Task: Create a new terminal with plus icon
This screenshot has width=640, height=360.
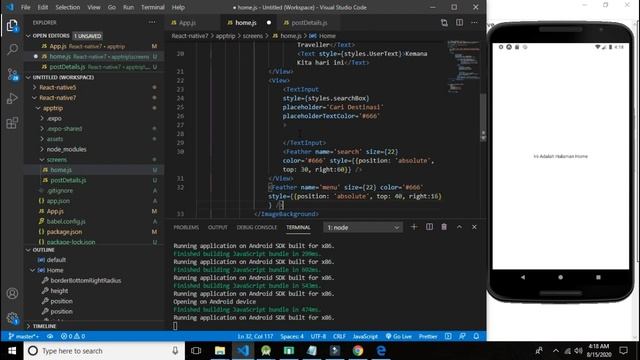Action: click(414, 227)
